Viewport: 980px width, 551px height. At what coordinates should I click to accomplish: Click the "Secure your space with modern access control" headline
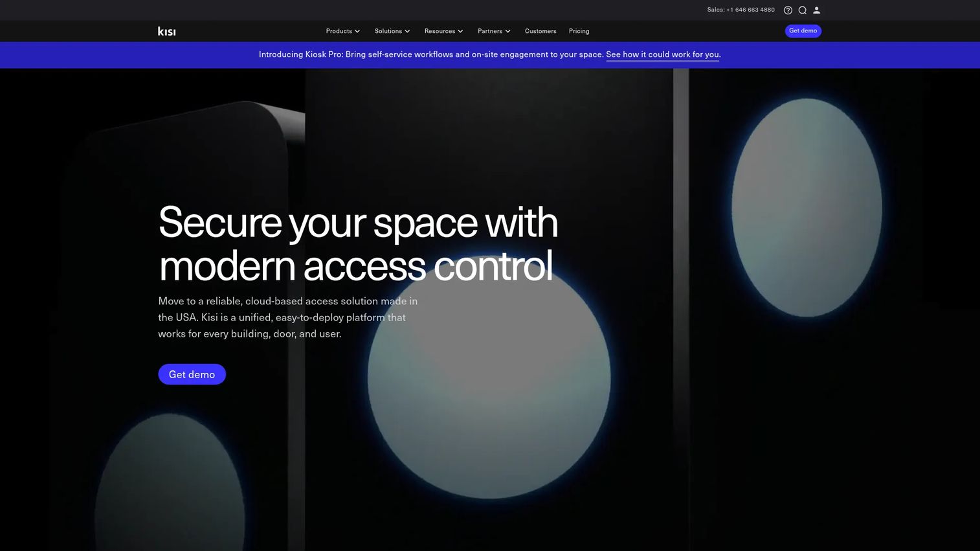[x=358, y=243]
